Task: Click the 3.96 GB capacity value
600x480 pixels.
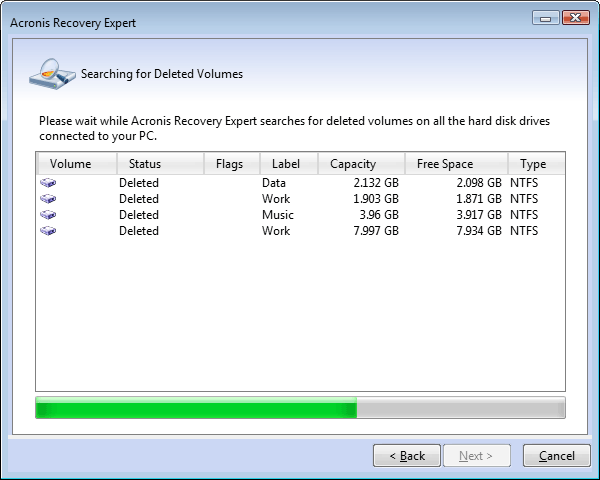Action: point(379,215)
